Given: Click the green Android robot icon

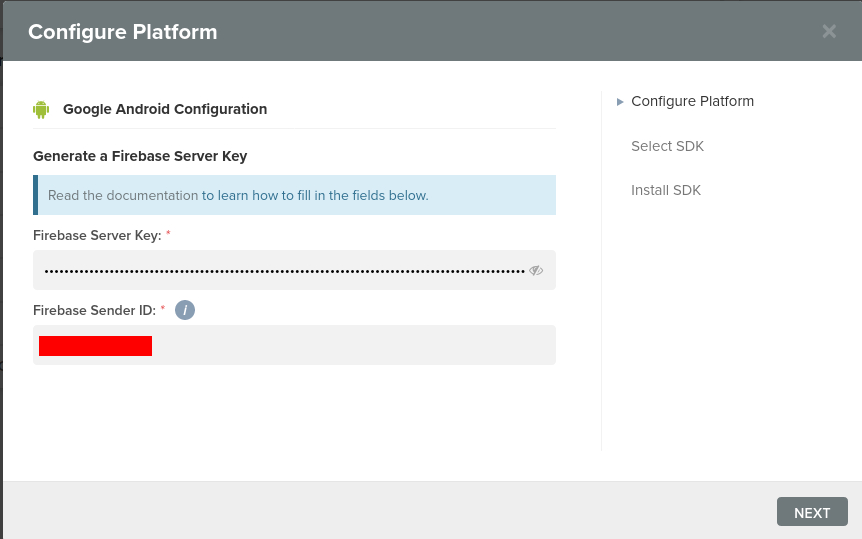Looking at the screenshot, I should tap(41, 109).
